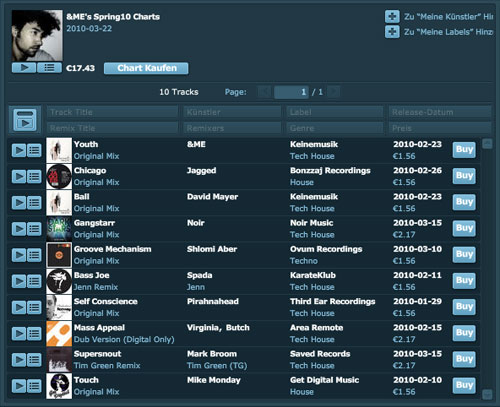The image size is (500, 407).
Task: Play the track Bass Joe
Action: [x=19, y=281]
